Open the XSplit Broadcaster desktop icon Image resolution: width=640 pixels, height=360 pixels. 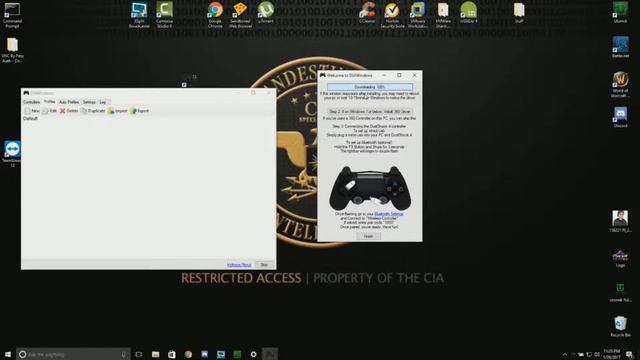coord(139,16)
